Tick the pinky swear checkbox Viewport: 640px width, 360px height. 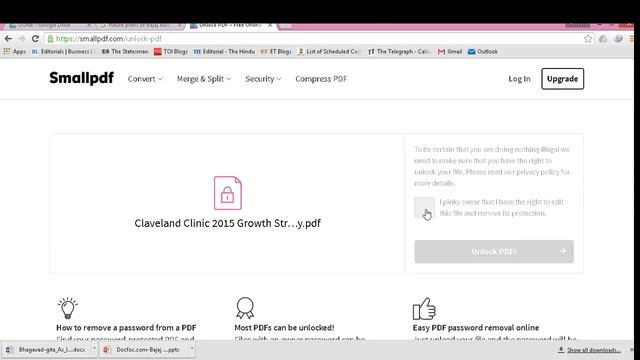(x=424, y=207)
